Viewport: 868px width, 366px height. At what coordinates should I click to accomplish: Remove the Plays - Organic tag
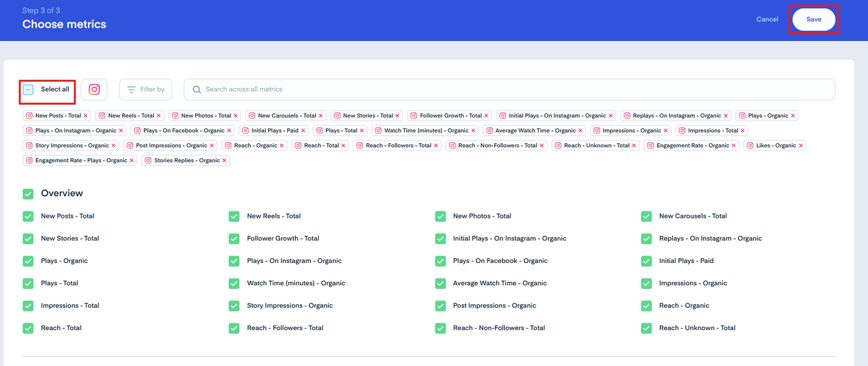pos(793,116)
